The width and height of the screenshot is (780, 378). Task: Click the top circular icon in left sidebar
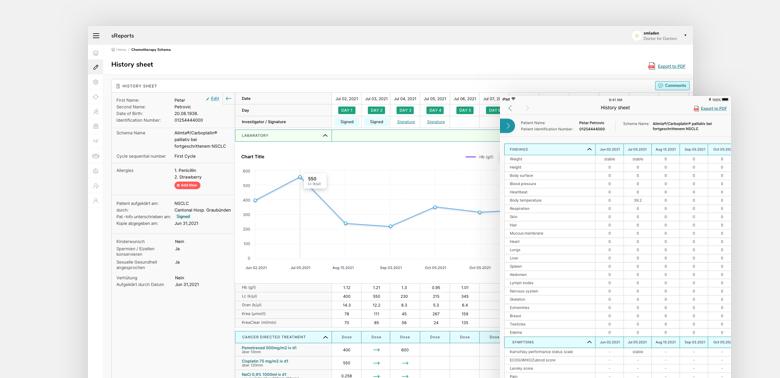[x=96, y=53]
